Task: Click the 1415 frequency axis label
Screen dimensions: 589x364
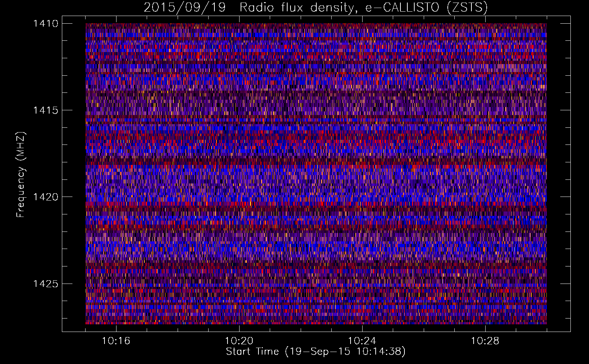Action: click(46, 110)
